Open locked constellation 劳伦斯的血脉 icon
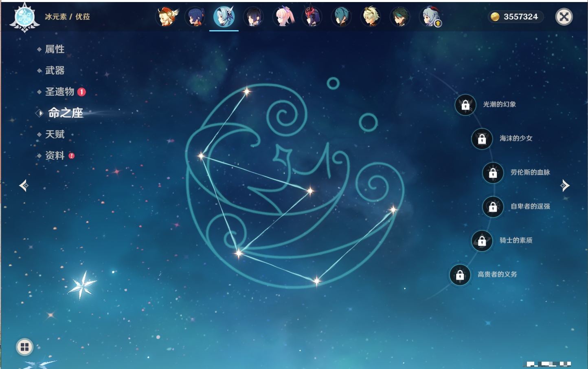The image size is (588, 369). pos(493,173)
